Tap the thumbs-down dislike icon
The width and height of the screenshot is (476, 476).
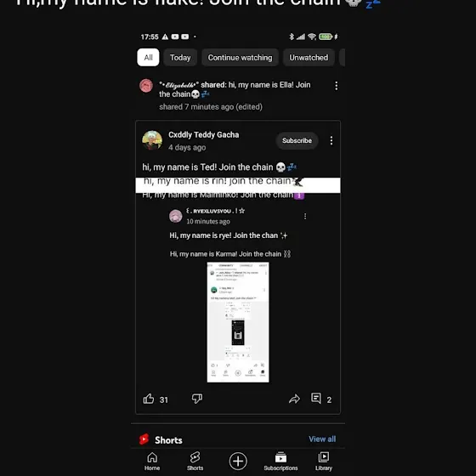tap(197, 399)
